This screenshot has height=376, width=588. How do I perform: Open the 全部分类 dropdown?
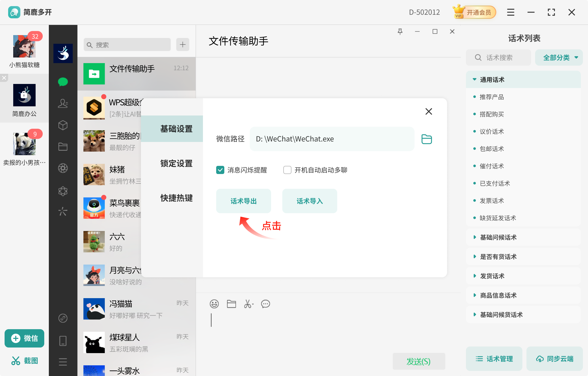coord(558,57)
